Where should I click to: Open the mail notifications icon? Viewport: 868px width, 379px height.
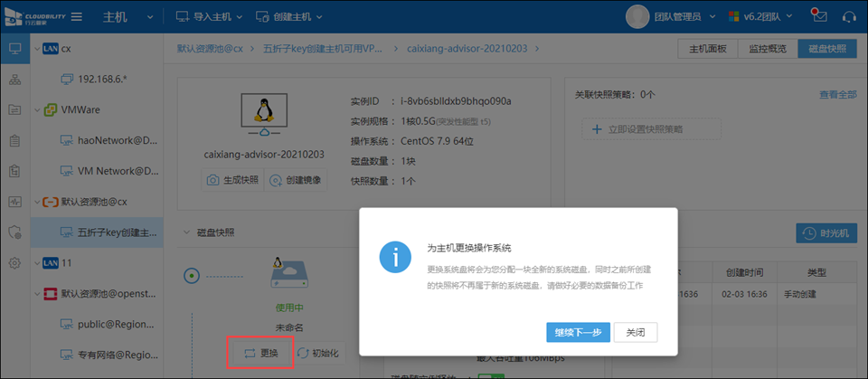[820, 17]
